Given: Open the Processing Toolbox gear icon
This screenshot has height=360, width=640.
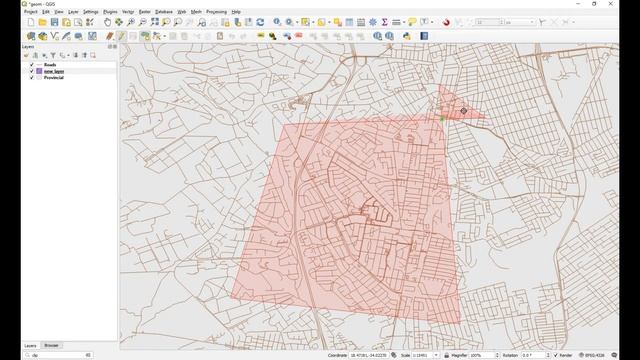Looking at the screenshot, I should point(373,22).
